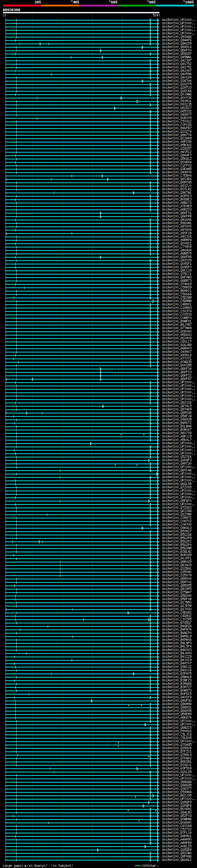Select the UniRef100_A7TNK8 label
Image resolution: width=197 pixels, height=868 pixels.
pos(177,328)
